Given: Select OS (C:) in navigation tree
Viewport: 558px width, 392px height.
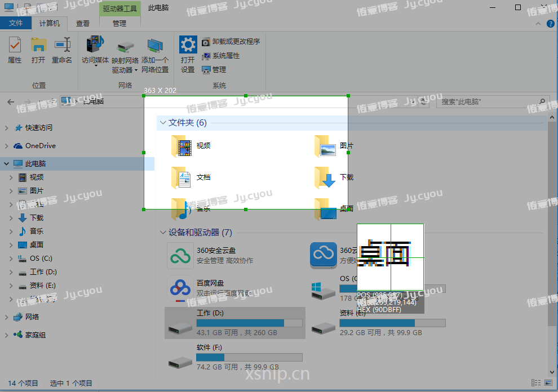Looking at the screenshot, I should point(36,259).
